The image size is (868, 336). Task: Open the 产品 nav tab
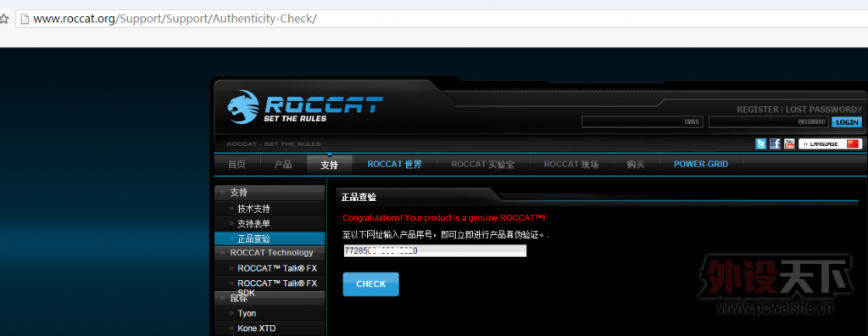283,165
